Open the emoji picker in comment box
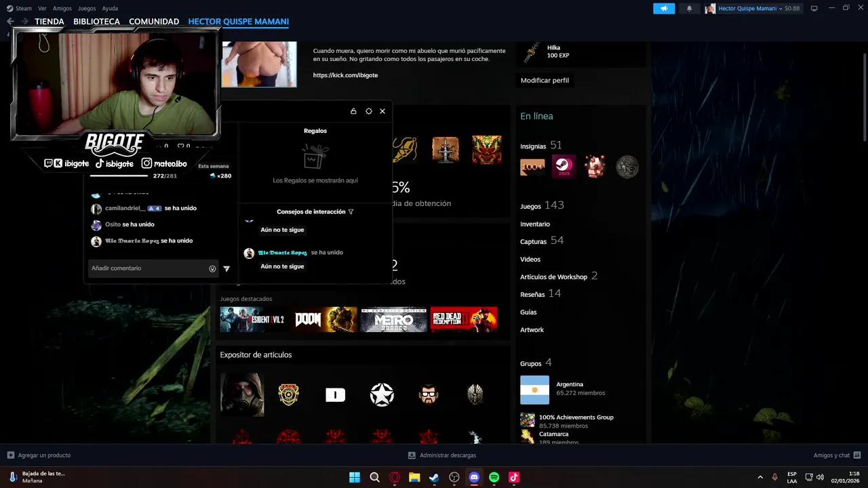 coord(212,268)
